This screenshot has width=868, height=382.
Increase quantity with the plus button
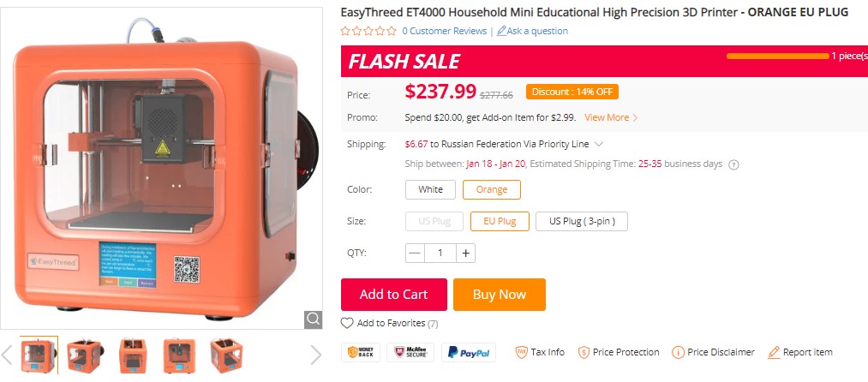click(465, 253)
